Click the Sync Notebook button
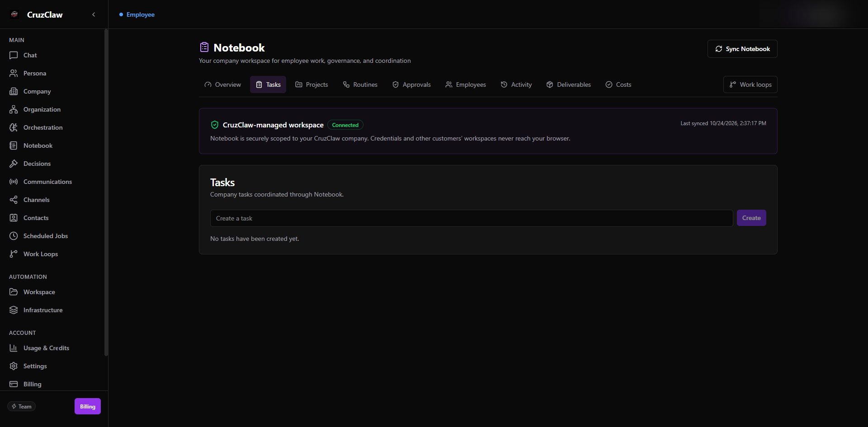868x427 pixels. (742, 49)
